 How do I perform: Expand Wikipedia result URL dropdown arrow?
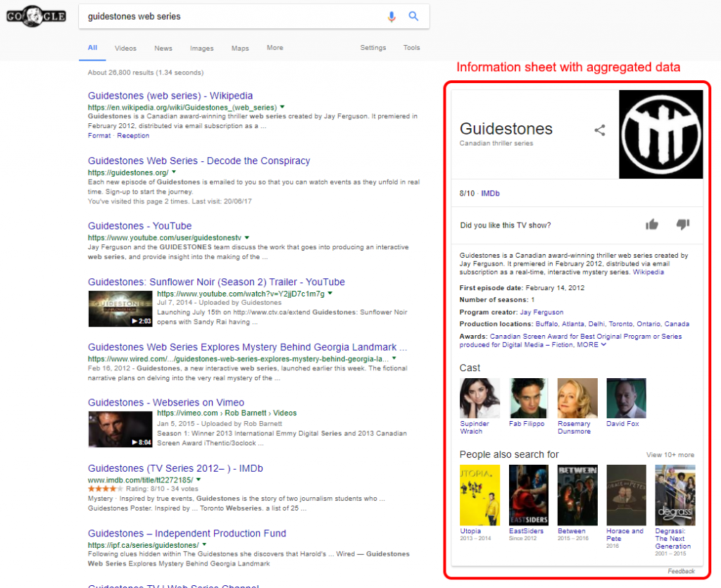tap(282, 107)
